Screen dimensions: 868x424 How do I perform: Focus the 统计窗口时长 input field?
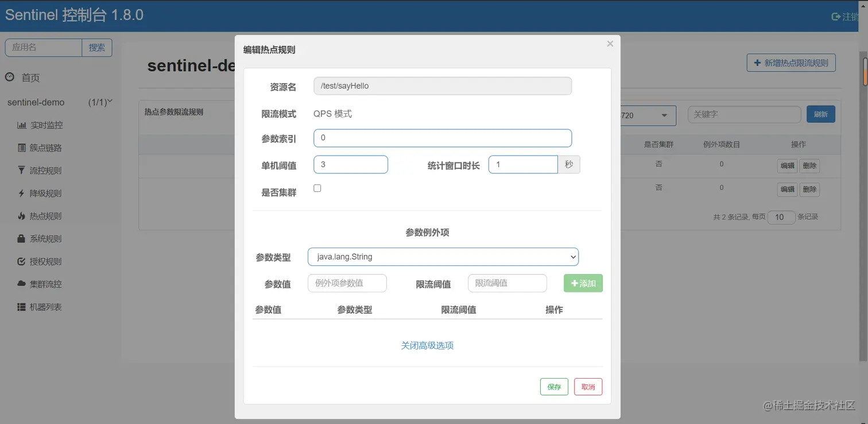click(523, 164)
